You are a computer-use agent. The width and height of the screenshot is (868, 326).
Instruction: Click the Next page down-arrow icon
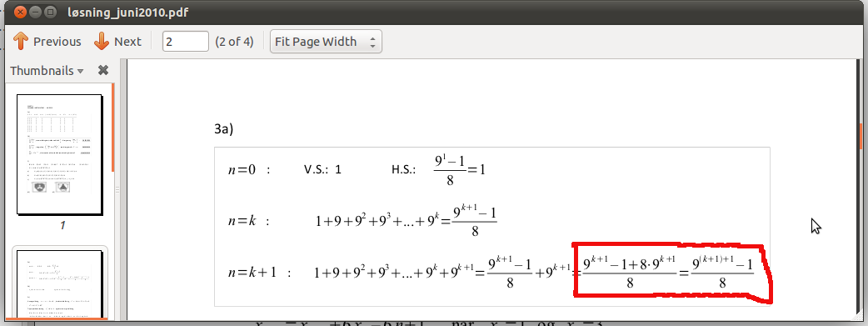coord(102,42)
